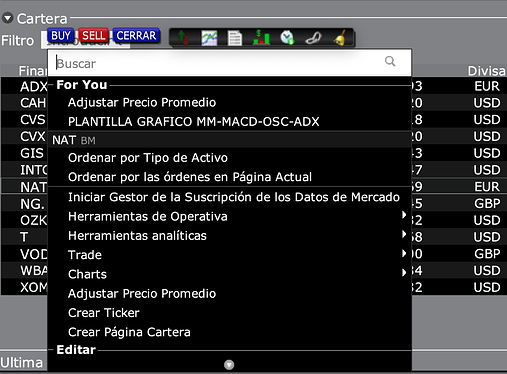Select the NAT row ticker in the table
The width and height of the screenshot is (507, 374).
[x=33, y=187]
